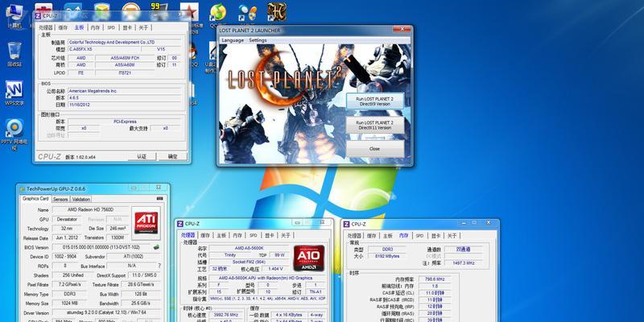644x322 pixels.
Task: Select 缓存 tab in processor CPU-Z window
Action: 205,235
